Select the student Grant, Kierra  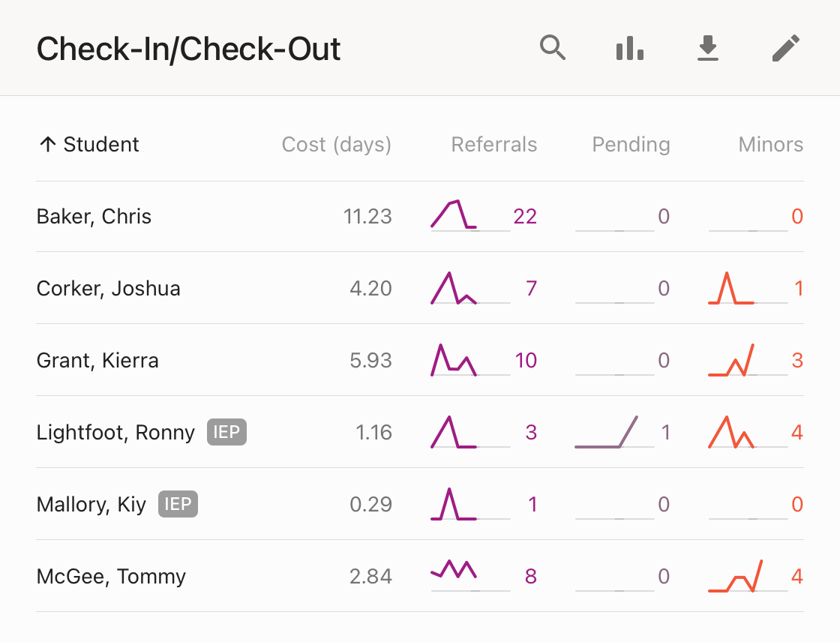click(97, 361)
